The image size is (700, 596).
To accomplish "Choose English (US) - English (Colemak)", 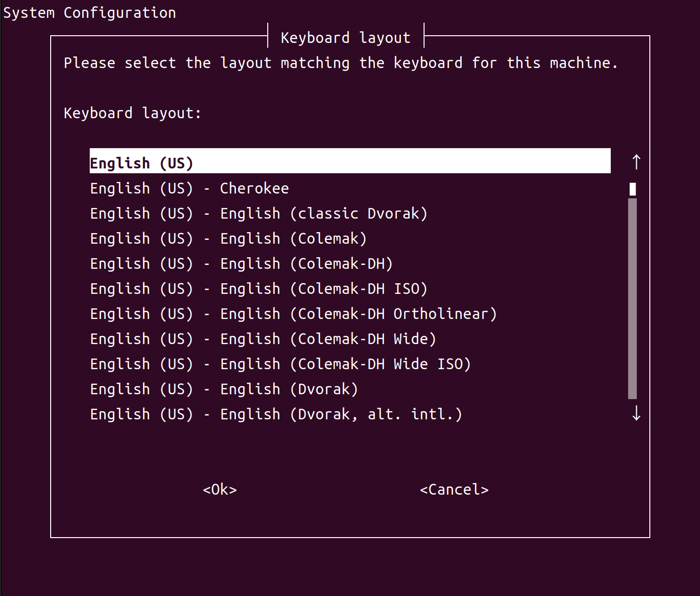I will [x=227, y=238].
